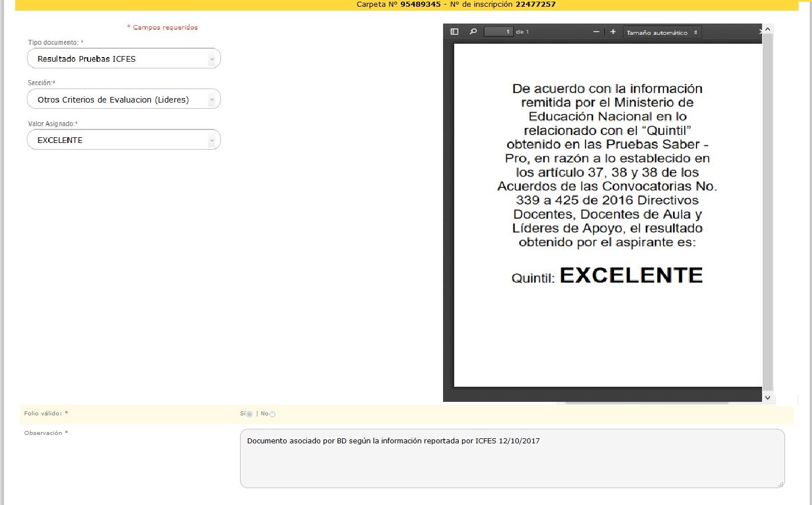Viewport: 812px width, 505px height.
Task: Open the Valor Asignado dropdown
Action: coord(211,140)
